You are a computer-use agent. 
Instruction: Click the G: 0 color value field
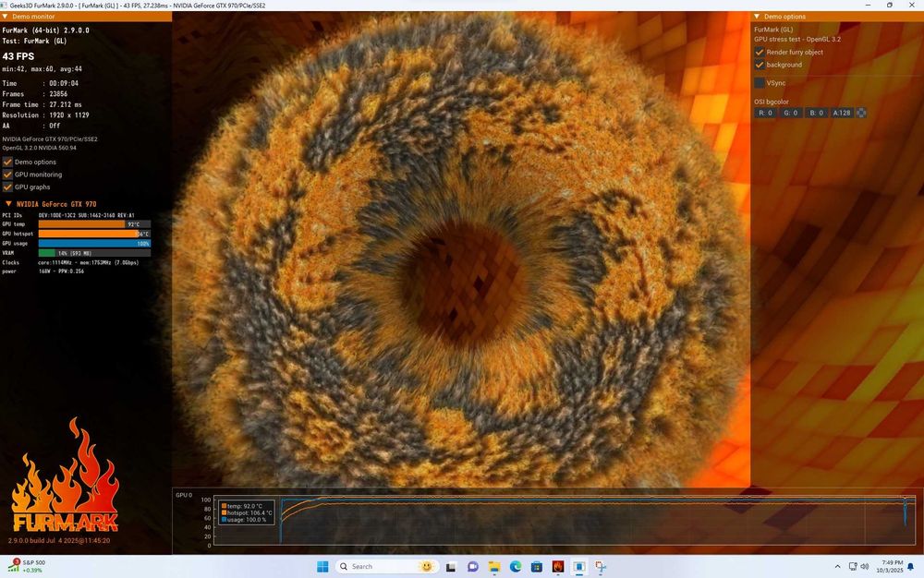790,113
